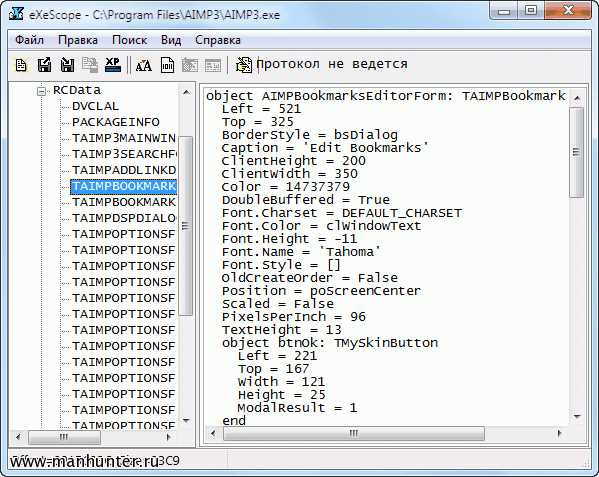The height and width of the screenshot is (477, 599).
Task: Click the resource tree vertical scroll thumb
Action: (x=186, y=226)
